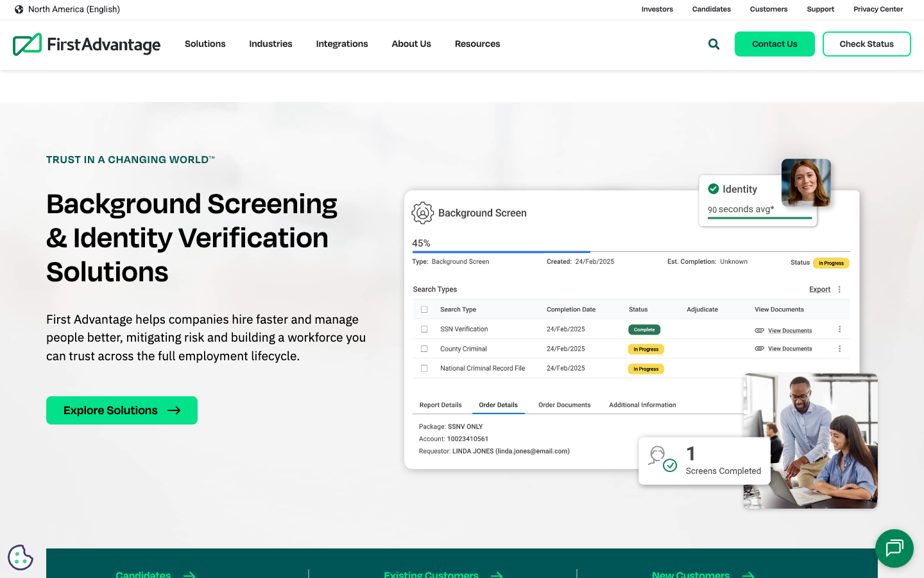Screen dimensions: 924x578
Task: Click the Identity card green progress line
Action: (x=760, y=218)
